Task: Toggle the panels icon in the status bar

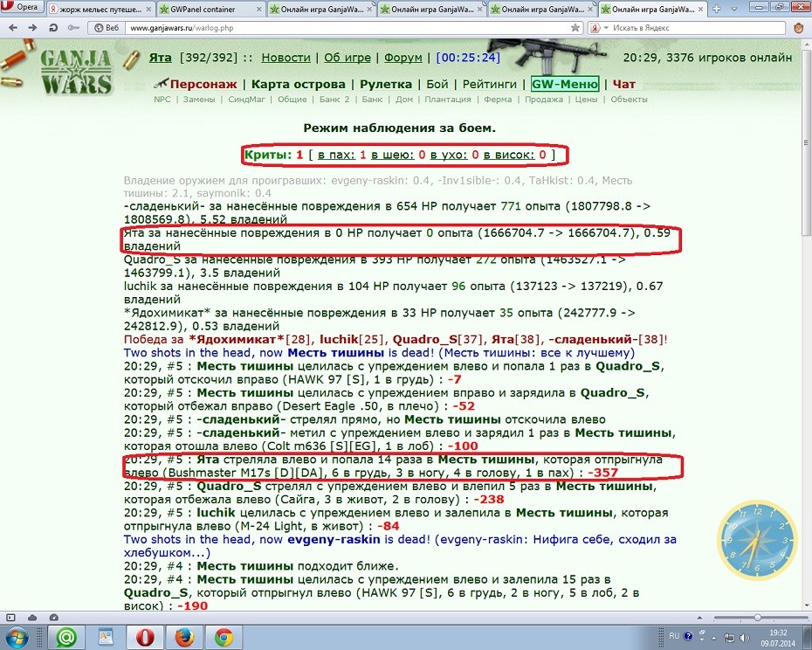Action: [x=10, y=618]
